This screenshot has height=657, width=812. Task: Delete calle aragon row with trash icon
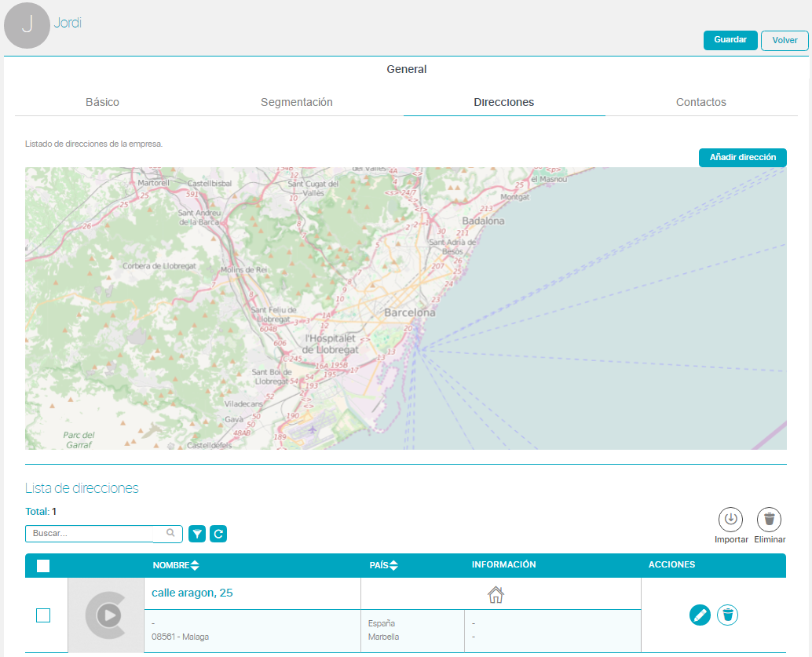(728, 615)
